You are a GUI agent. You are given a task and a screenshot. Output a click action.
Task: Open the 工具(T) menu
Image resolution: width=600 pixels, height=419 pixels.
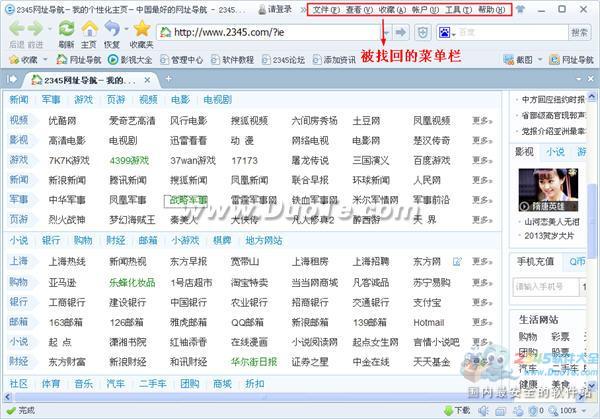click(x=458, y=10)
